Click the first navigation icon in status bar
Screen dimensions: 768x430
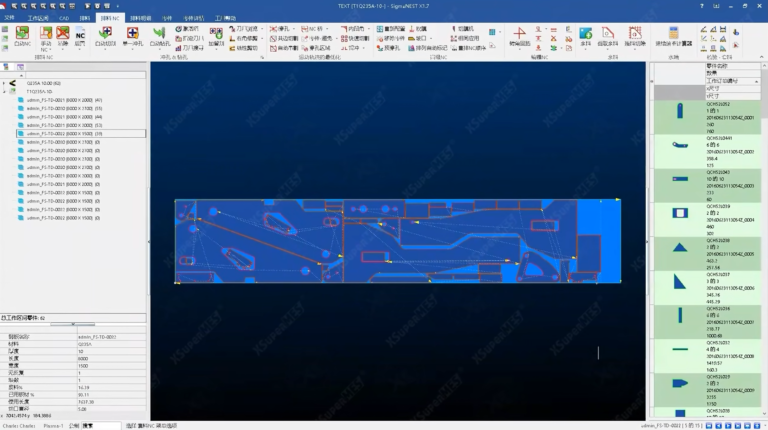[x=709, y=426]
